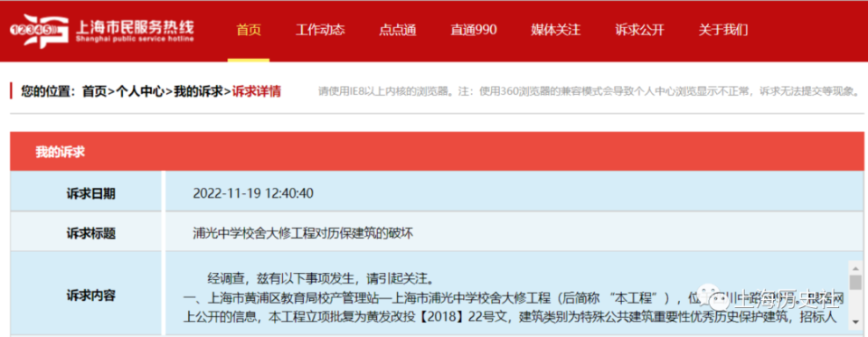Click 我的诉求 breadcrumb link
Screen dimensions: 868x337
[198, 91]
